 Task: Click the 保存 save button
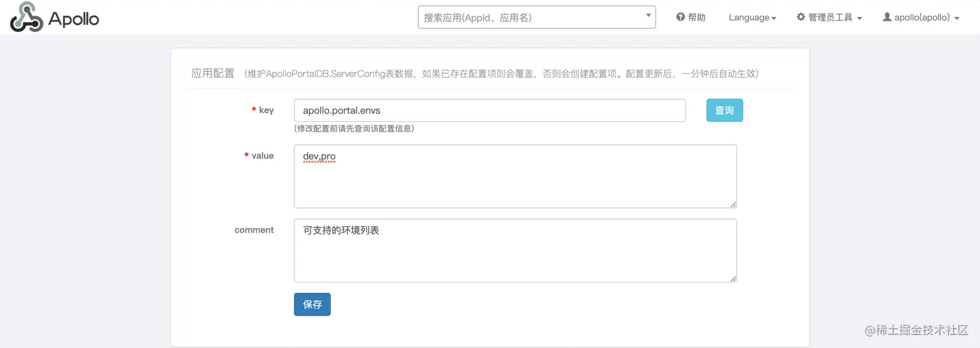pyautogui.click(x=312, y=305)
